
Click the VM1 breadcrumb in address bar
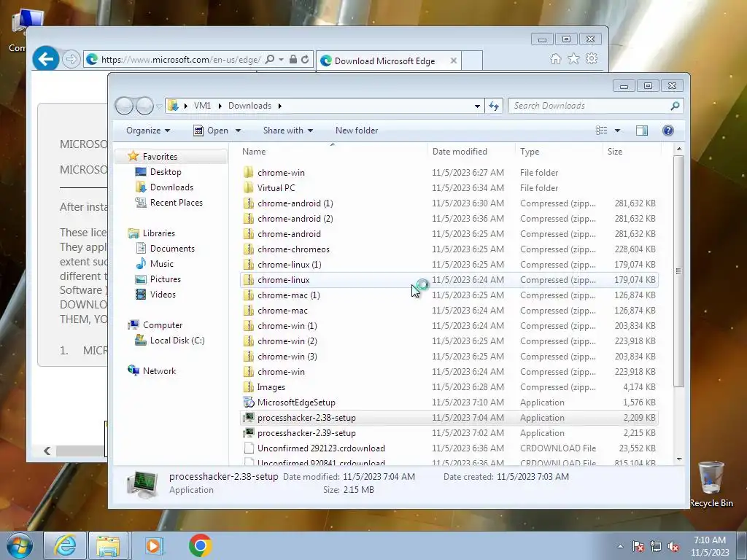click(202, 106)
